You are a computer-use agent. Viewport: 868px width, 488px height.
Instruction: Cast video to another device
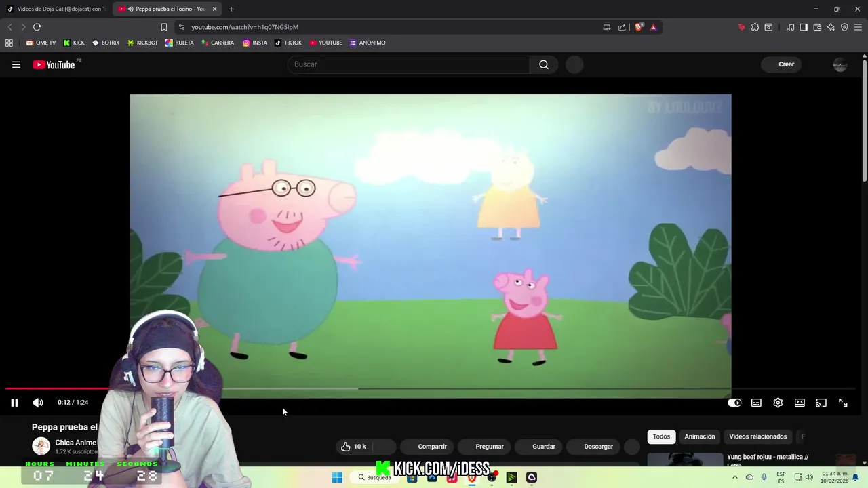pos(821,403)
